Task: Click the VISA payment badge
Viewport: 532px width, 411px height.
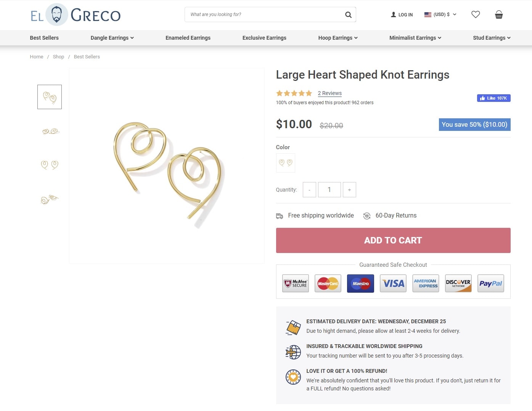Action: 393,284
